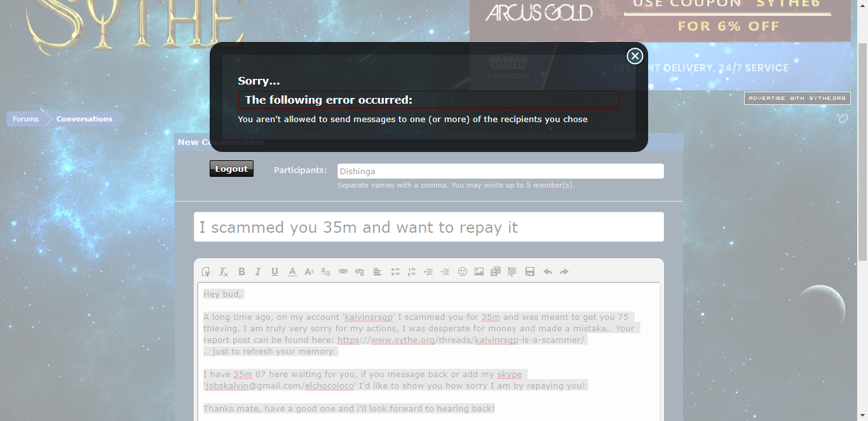Insert an ordered numbered list
The height and width of the screenshot is (421, 868).
412,272
